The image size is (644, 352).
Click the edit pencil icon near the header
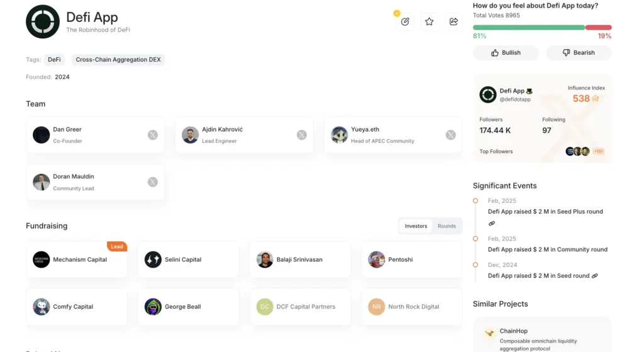(405, 22)
